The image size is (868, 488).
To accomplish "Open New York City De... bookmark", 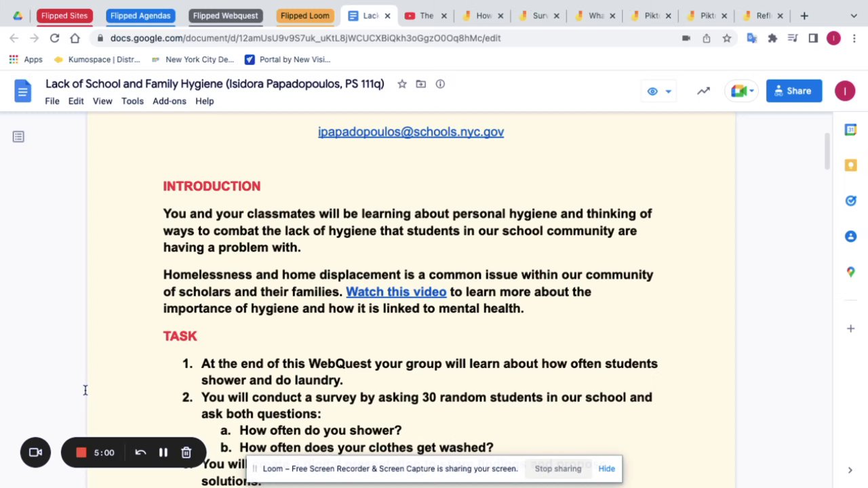I will [193, 60].
